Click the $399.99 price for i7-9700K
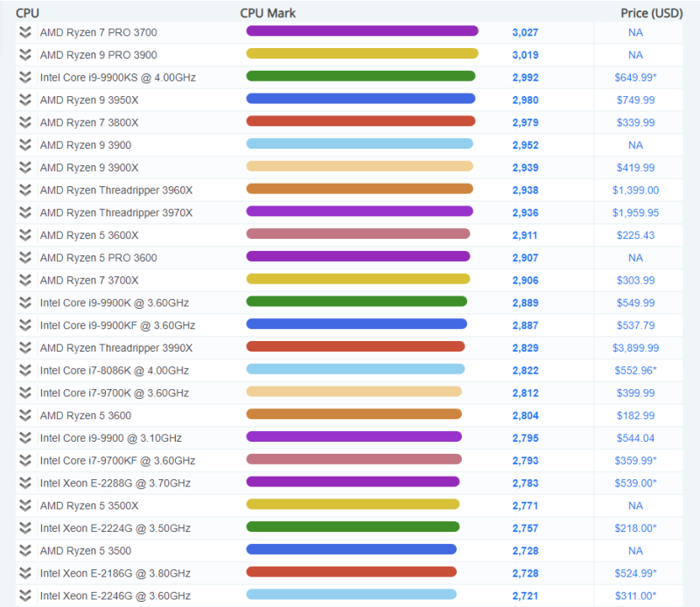The height and width of the screenshot is (607, 700). pyautogui.click(x=636, y=394)
